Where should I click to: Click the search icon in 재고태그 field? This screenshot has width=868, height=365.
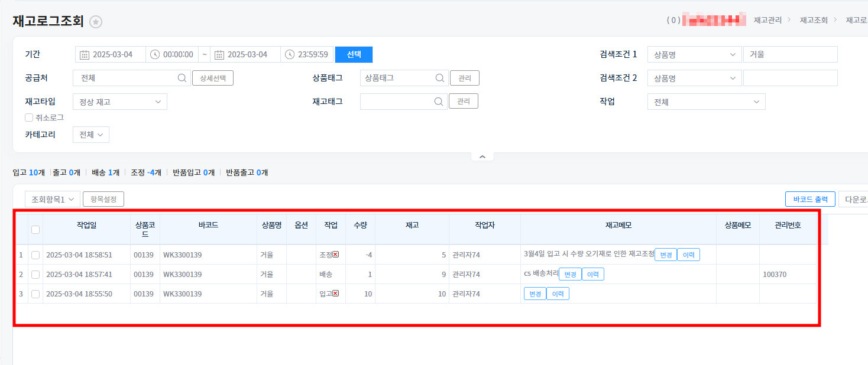pyautogui.click(x=439, y=102)
